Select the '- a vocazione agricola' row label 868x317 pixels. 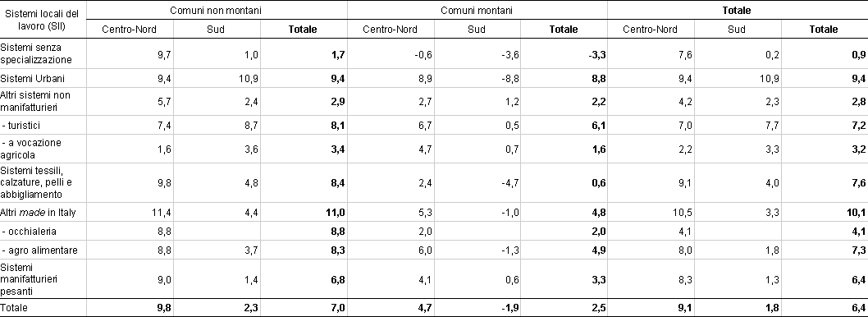[x=31, y=149]
